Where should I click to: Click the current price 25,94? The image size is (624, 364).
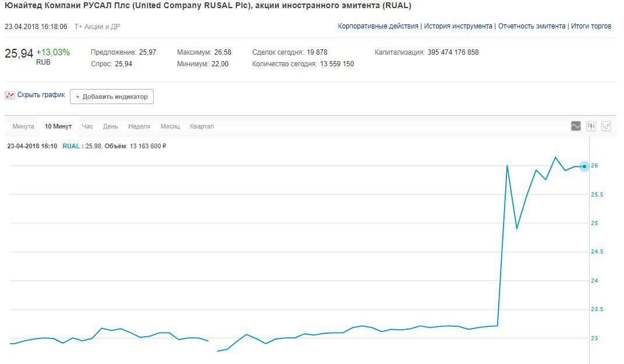click(19, 53)
